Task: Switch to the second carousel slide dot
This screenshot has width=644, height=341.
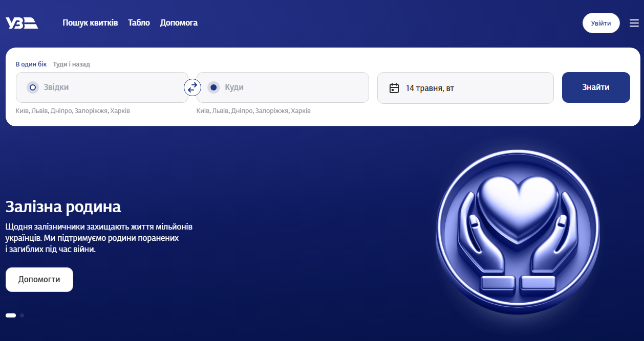Action: click(22, 315)
